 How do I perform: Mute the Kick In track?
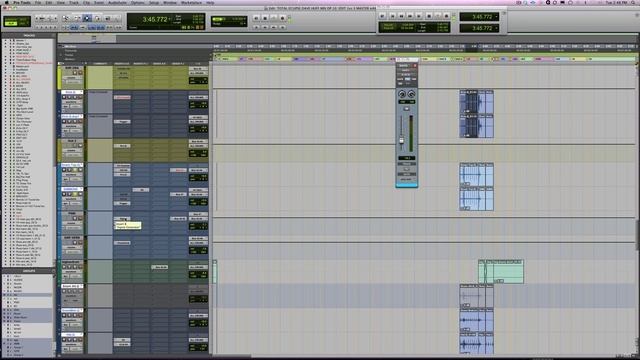(x=80, y=97)
